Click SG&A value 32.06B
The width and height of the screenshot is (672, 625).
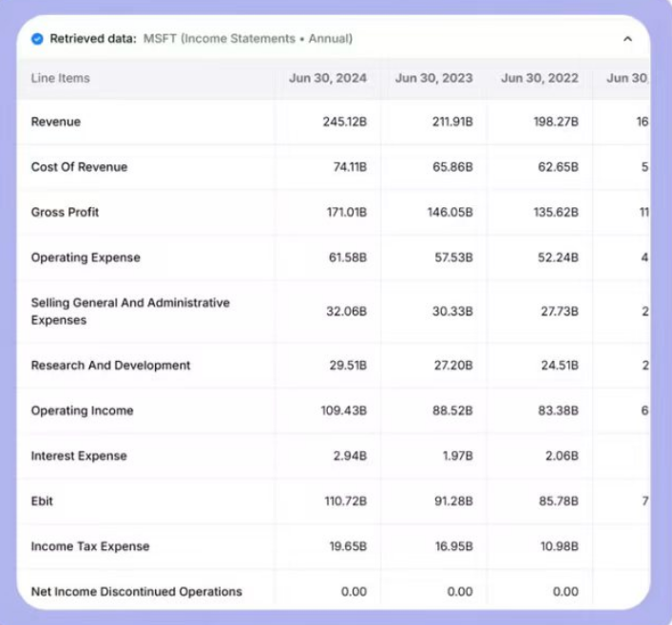pyautogui.click(x=346, y=312)
